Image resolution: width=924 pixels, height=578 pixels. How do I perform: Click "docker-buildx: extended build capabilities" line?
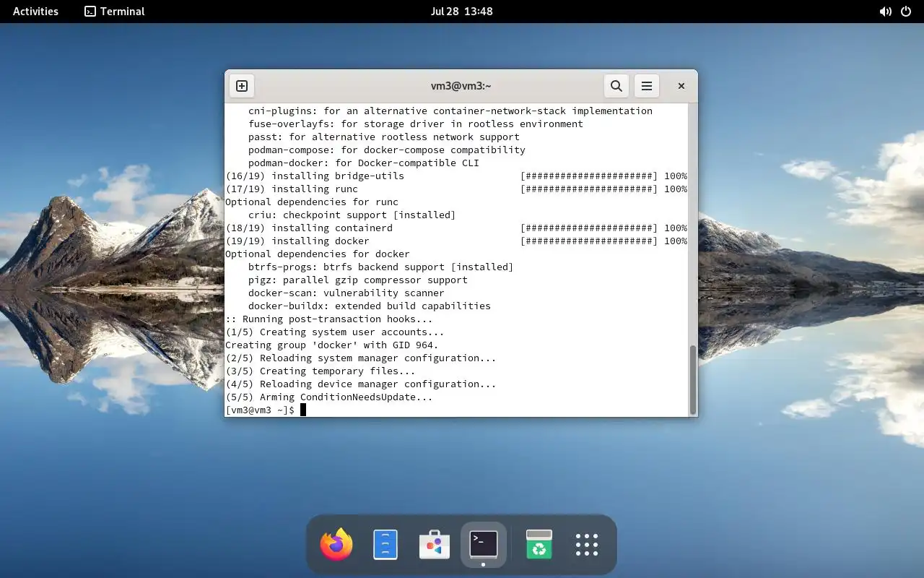[x=370, y=306]
